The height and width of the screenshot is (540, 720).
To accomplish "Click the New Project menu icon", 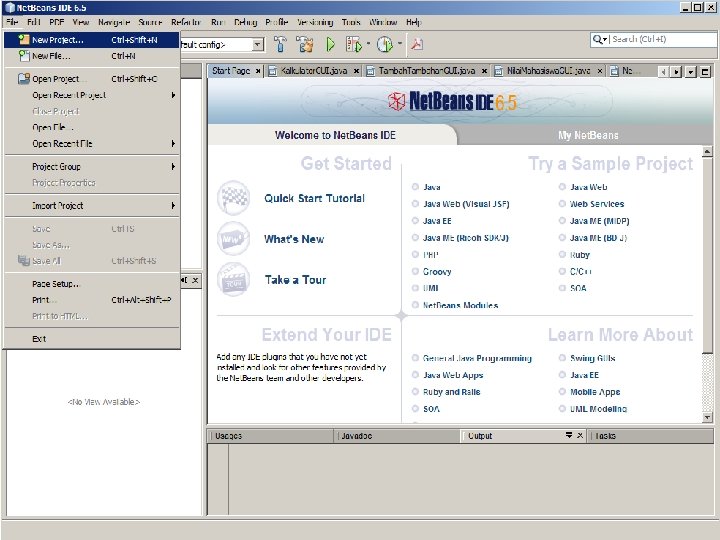I will (23, 40).
